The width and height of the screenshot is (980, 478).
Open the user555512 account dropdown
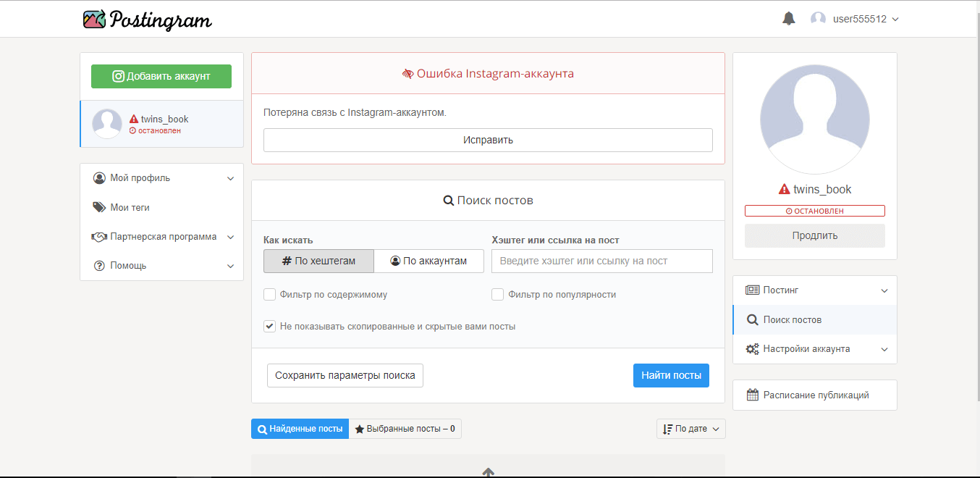[865, 19]
